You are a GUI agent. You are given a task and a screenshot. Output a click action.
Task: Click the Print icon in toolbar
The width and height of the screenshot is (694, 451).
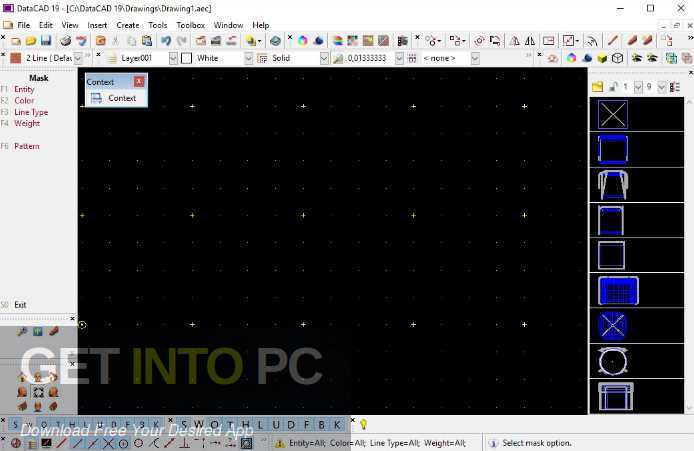coord(66,41)
